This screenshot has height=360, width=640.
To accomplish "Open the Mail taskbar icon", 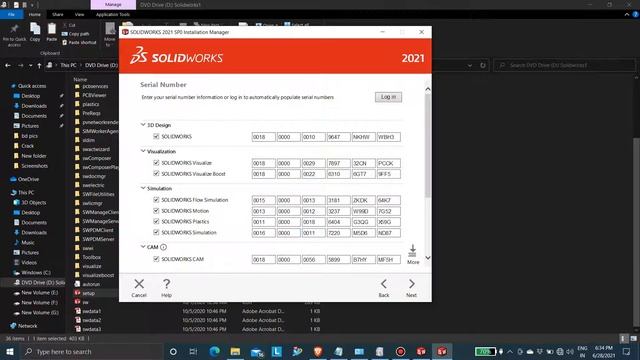I will coord(256,351).
